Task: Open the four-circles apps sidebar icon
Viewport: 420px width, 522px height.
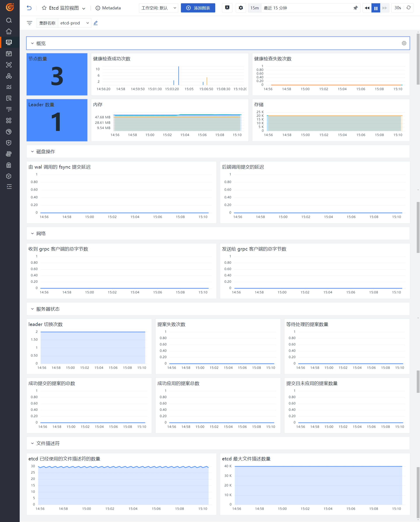Action: (9, 120)
